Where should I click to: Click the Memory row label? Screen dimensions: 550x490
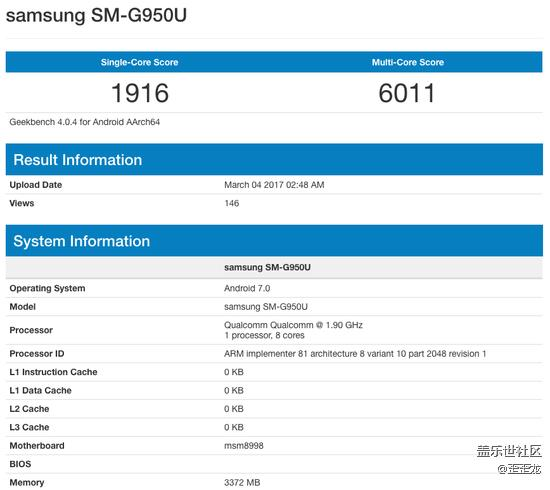click(x=27, y=483)
